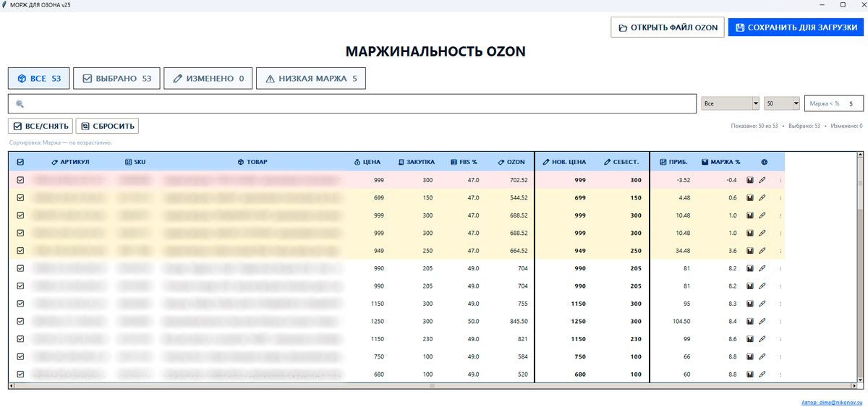Open chart icon for the 8.3 margin row
The width and height of the screenshot is (868, 407).
tap(750, 304)
